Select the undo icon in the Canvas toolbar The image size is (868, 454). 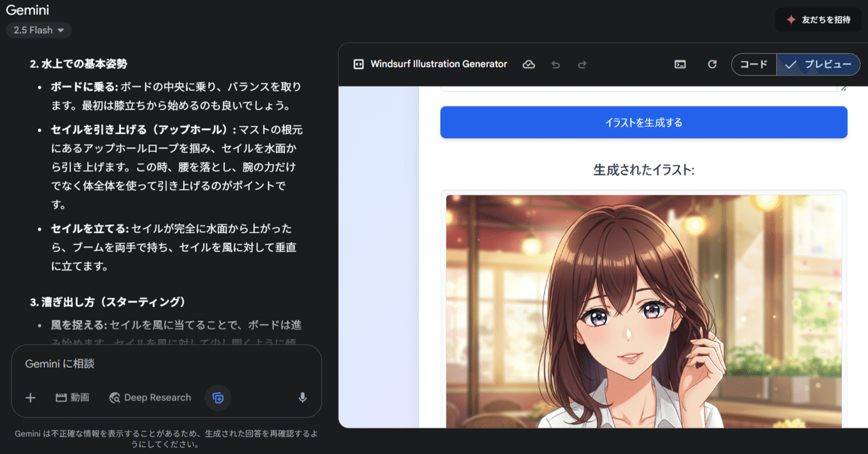point(555,64)
